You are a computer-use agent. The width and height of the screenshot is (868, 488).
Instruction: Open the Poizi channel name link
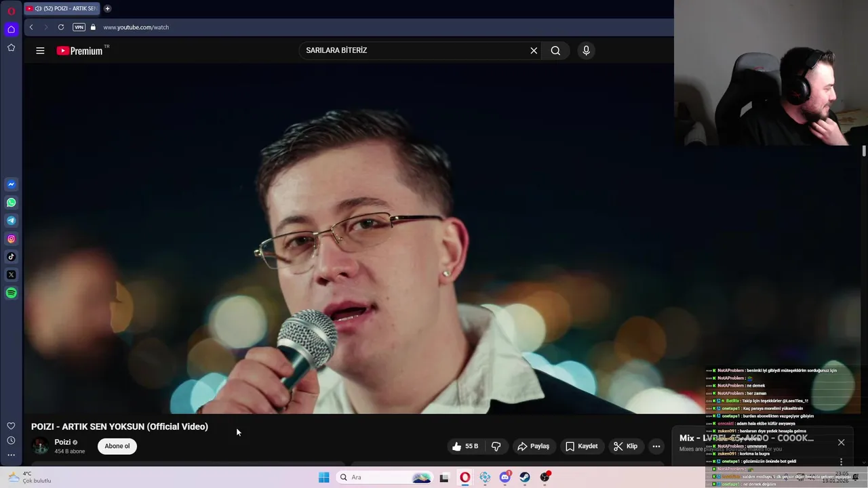(62, 442)
